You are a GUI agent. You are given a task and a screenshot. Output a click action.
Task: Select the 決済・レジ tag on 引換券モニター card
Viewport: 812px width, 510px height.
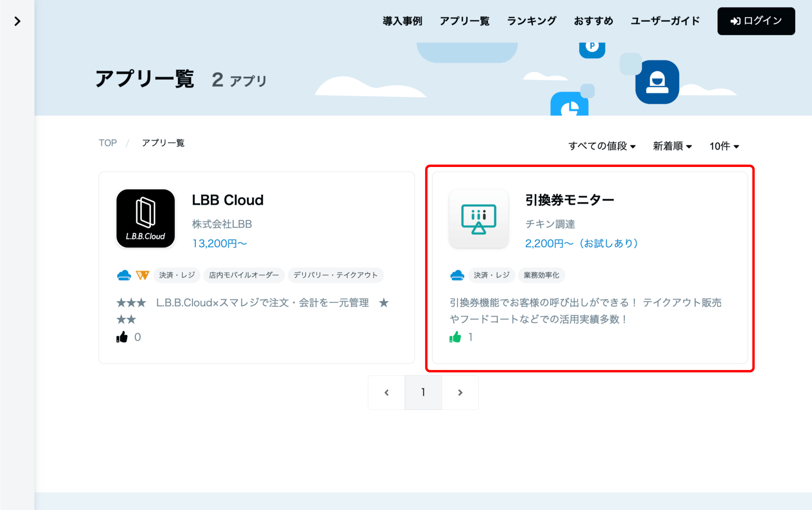492,275
